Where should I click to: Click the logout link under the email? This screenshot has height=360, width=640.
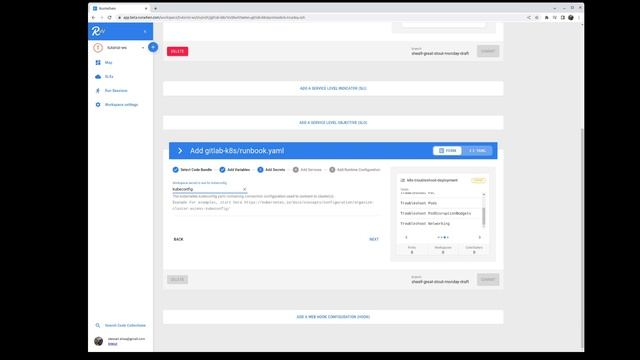click(112, 344)
